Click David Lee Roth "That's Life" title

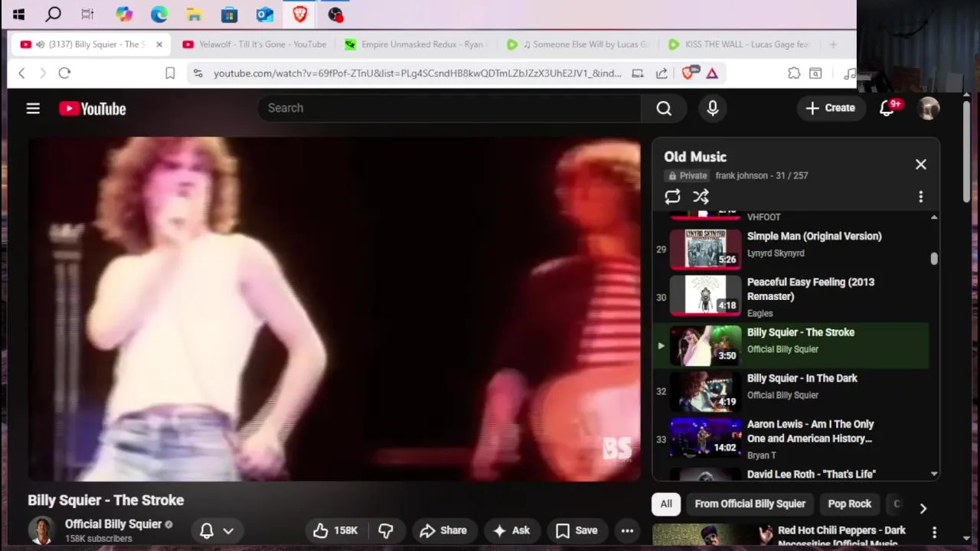point(811,474)
